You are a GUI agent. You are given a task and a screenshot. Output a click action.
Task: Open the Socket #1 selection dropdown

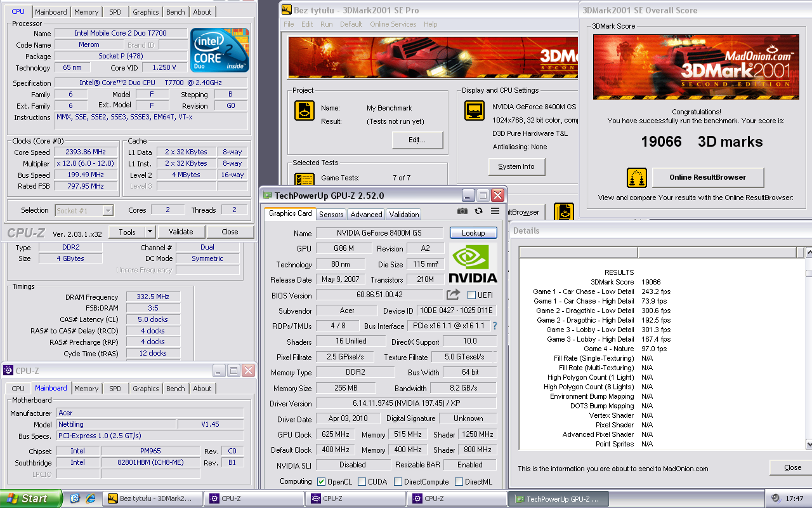coord(108,210)
